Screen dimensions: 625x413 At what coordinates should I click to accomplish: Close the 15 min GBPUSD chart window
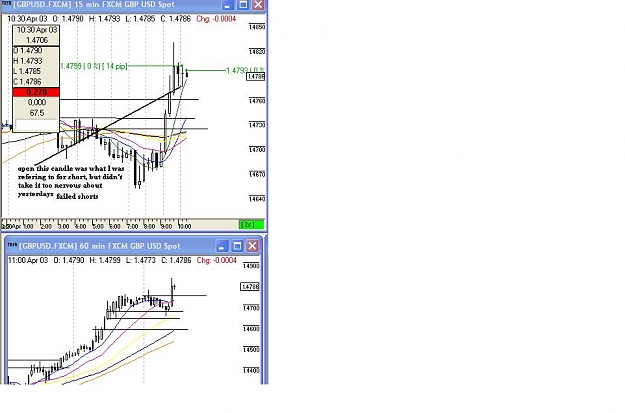[259, 5]
